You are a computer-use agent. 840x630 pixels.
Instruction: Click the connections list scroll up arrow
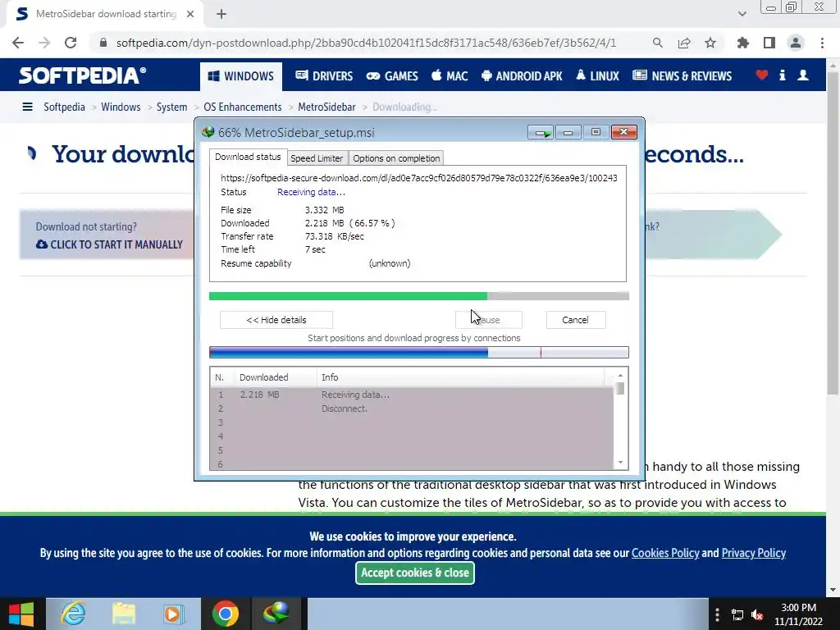click(620, 376)
